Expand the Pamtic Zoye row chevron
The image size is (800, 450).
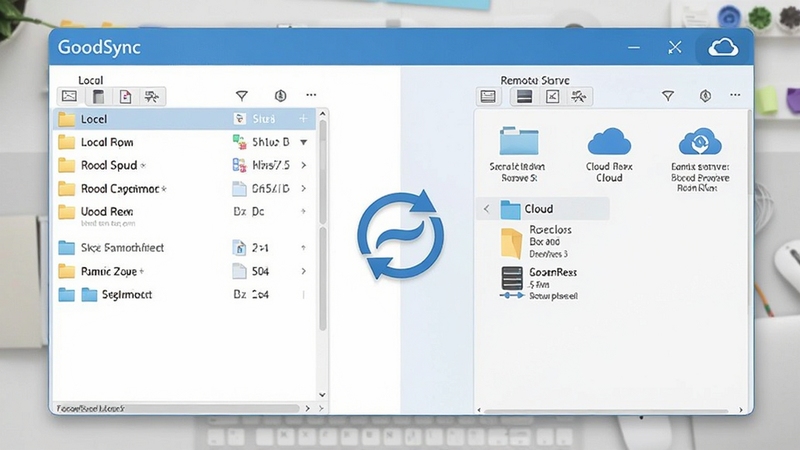coord(304,271)
